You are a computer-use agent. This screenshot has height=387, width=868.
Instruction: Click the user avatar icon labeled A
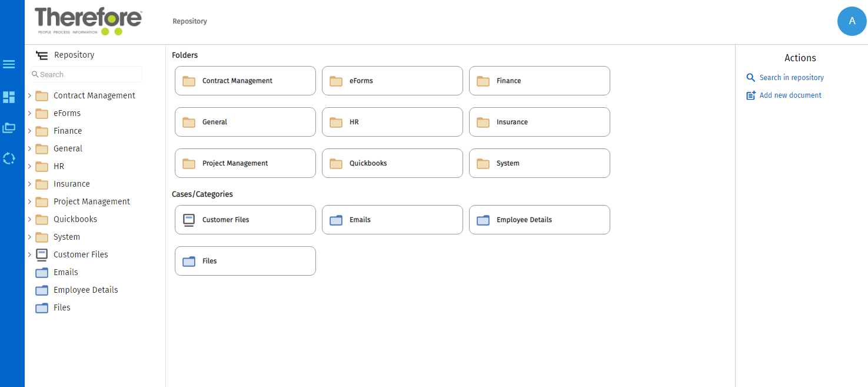click(852, 21)
